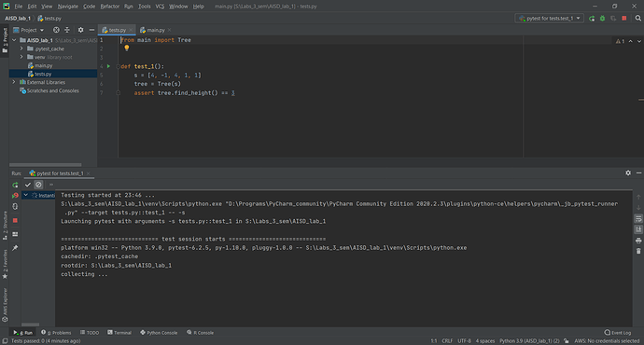644x345 pixels.
Task: Click the green Run icon in top toolbar
Action: click(x=592, y=19)
